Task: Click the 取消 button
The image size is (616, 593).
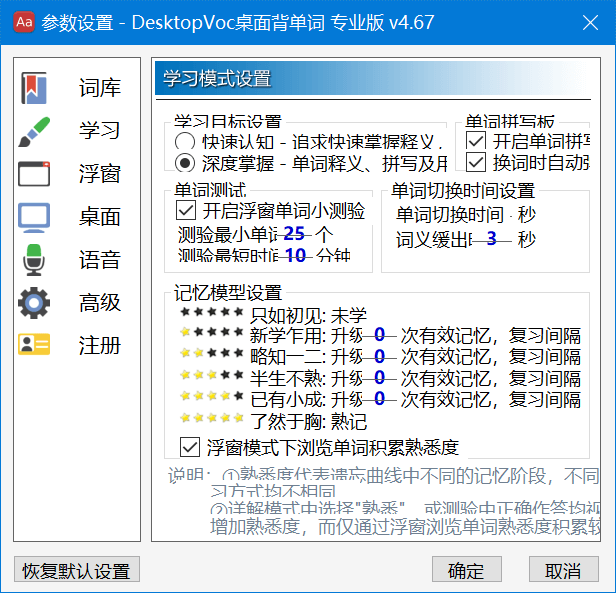Action: [563, 569]
